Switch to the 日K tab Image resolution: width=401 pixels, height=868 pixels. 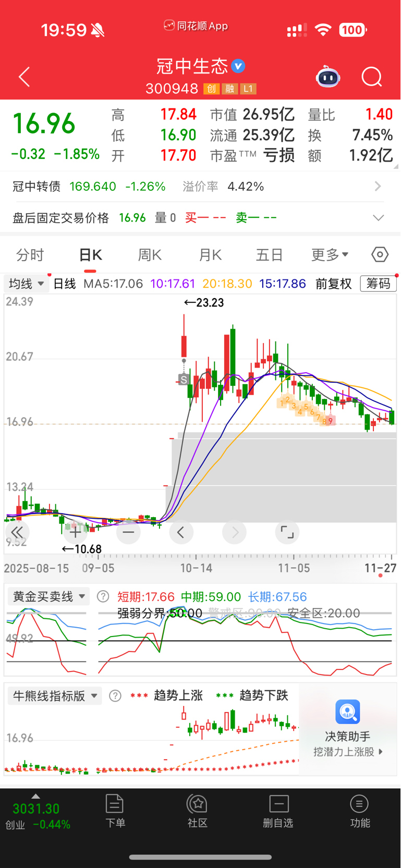(x=90, y=254)
